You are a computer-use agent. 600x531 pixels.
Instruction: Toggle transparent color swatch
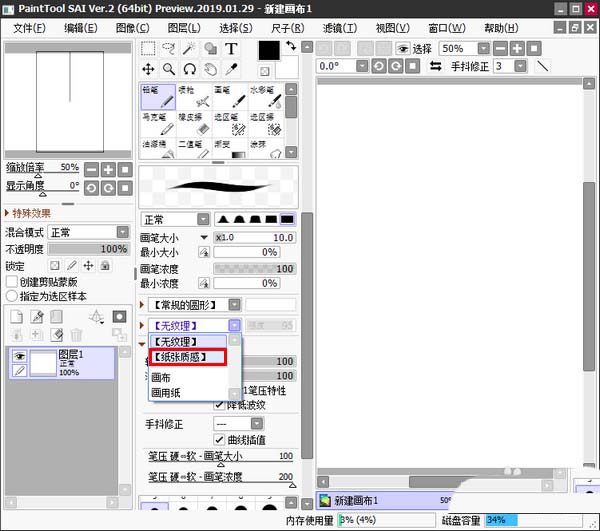tap(265, 71)
